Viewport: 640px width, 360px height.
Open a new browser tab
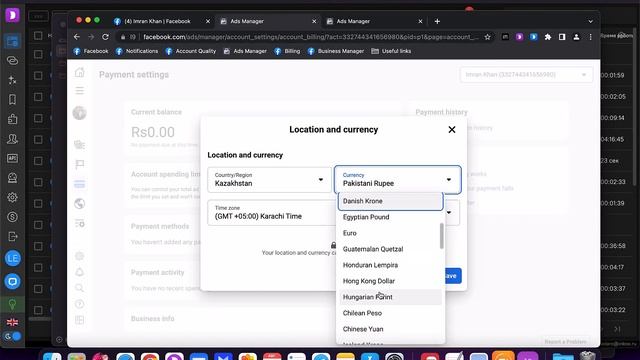click(x=437, y=21)
